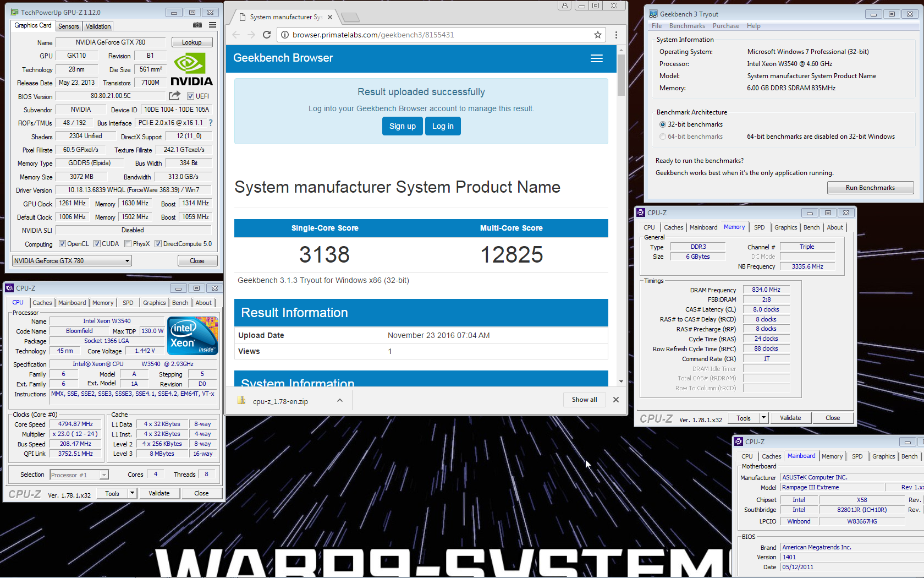
Task: Click the browser scrollbar down arrow
Action: (621, 381)
